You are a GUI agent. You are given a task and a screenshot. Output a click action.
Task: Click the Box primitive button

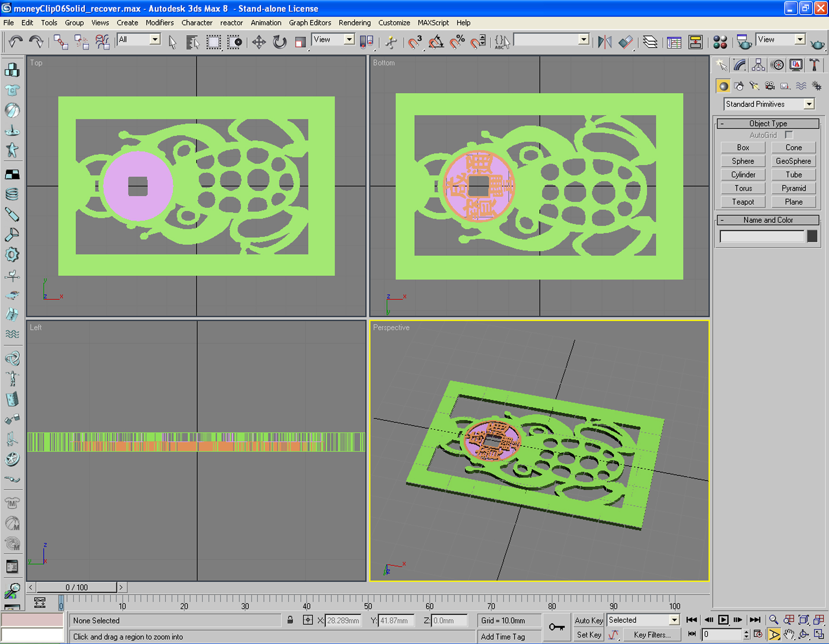coord(743,147)
